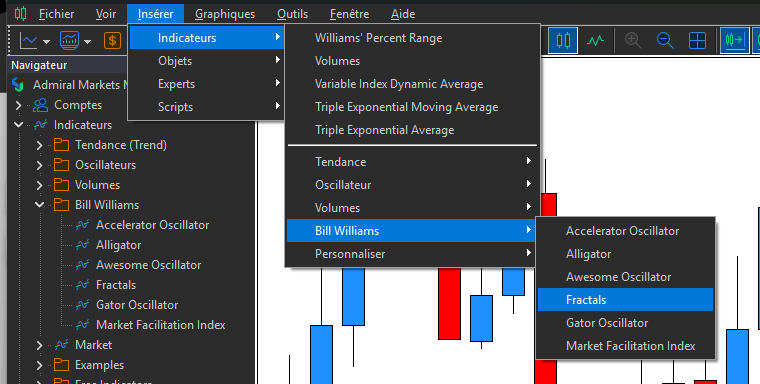Click the line chart icon in the left toolbar
Viewport: 760px width, 384px height.
pyautogui.click(x=29, y=41)
